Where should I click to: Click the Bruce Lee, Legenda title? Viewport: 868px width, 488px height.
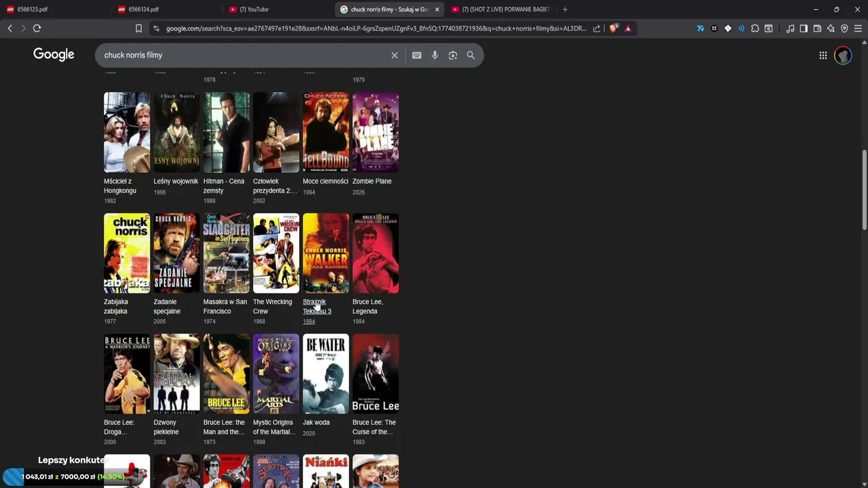coord(368,306)
